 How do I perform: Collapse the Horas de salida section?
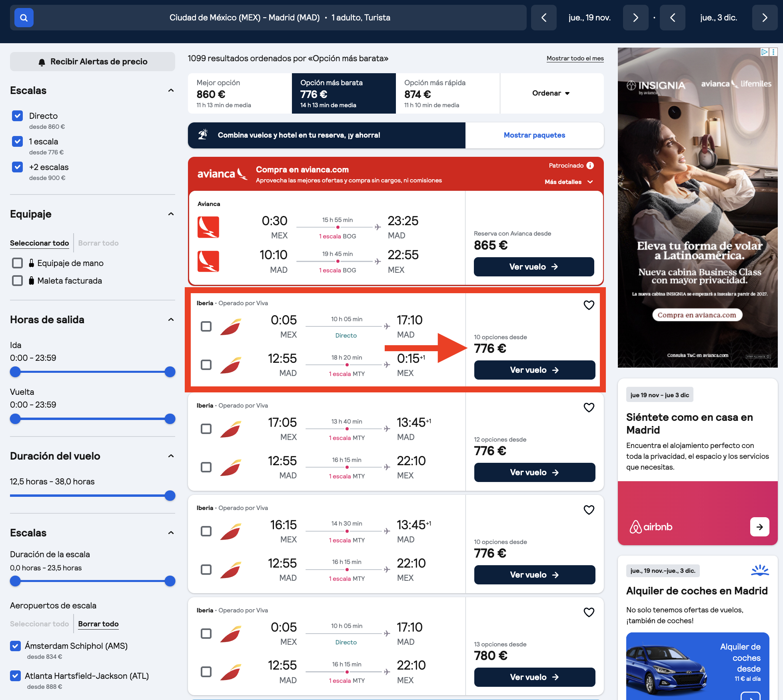(171, 320)
